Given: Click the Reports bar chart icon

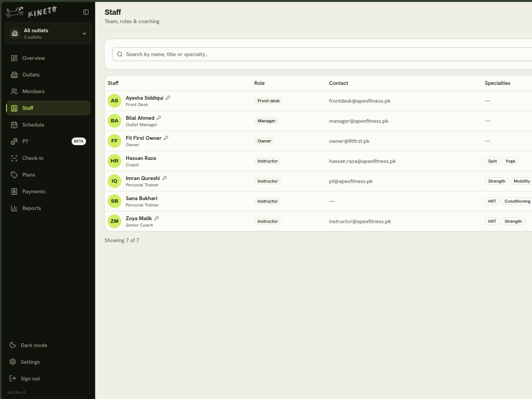Looking at the screenshot, I should tap(14, 208).
